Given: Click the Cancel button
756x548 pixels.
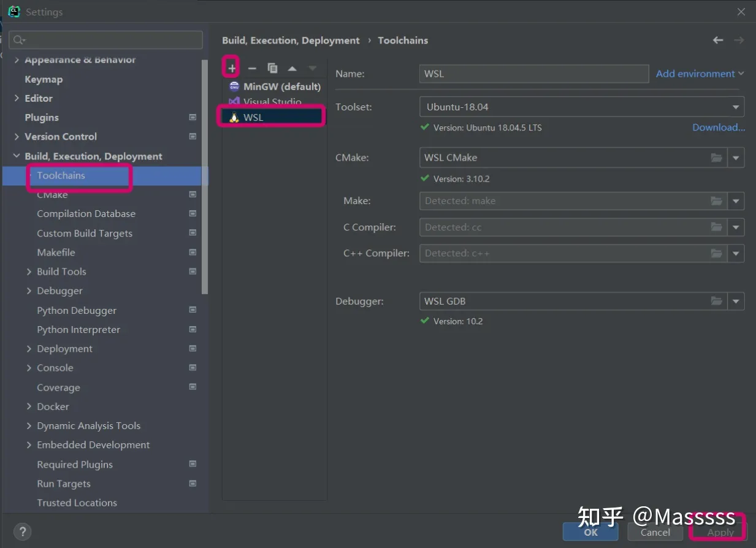Looking at the screenshot, I should (x=655, y=532).
